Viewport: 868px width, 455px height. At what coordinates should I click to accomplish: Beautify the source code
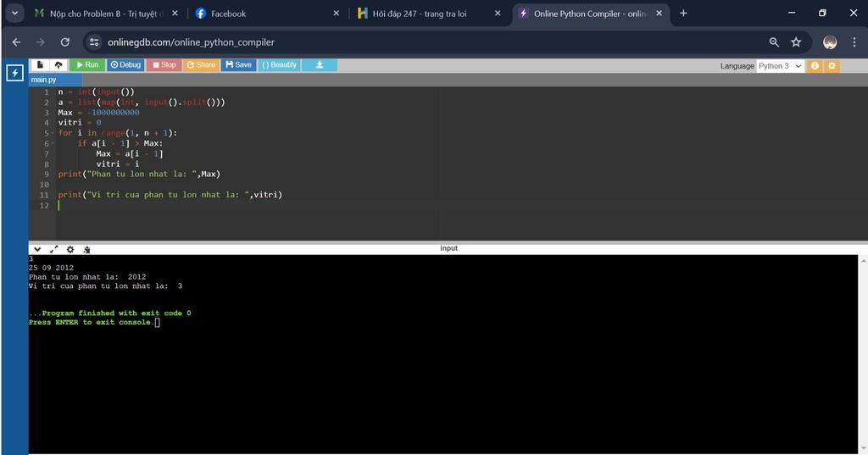(x=279, y=64)
